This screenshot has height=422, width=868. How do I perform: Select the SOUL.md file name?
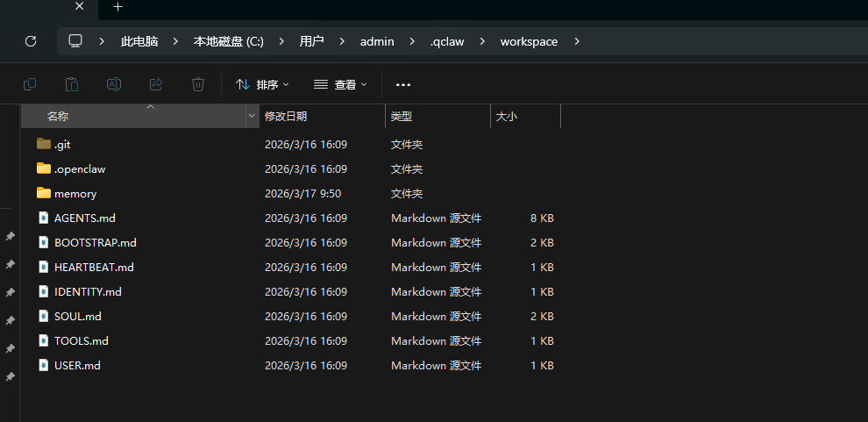[x=77, y=316]
